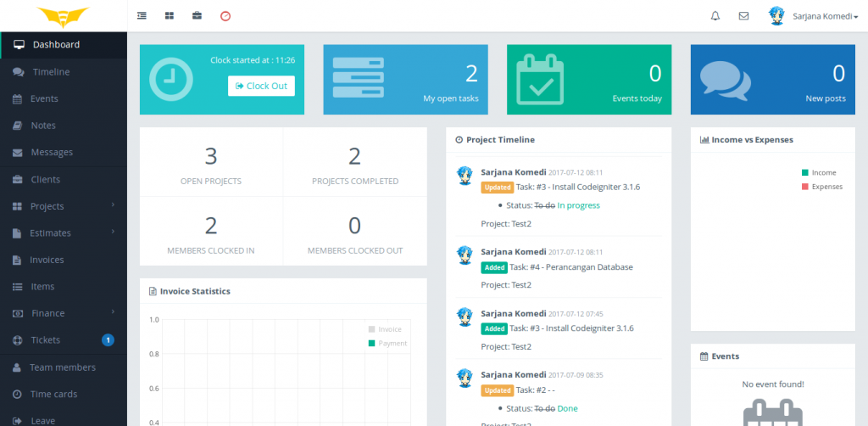Open the envelope messages icon in header
The height and width of the screenshot is (426, 868).
[x=744, y=16]
